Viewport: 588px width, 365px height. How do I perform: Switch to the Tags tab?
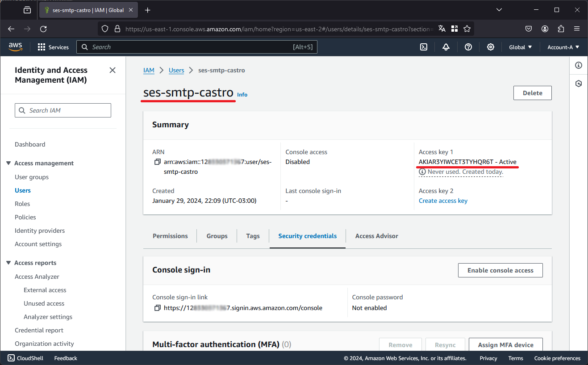click(x=253, y=236)
